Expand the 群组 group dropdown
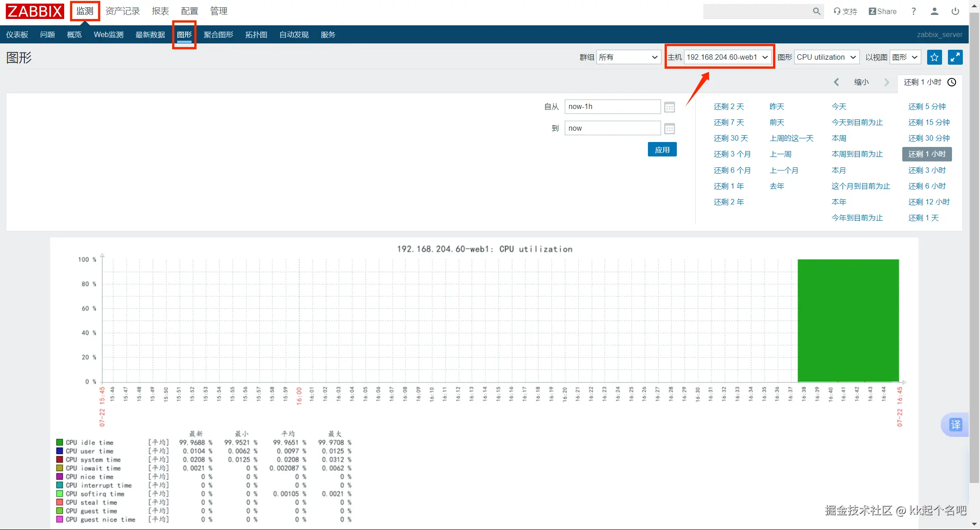The width and height of the screenshot is (980, 530). pos(628,57)
